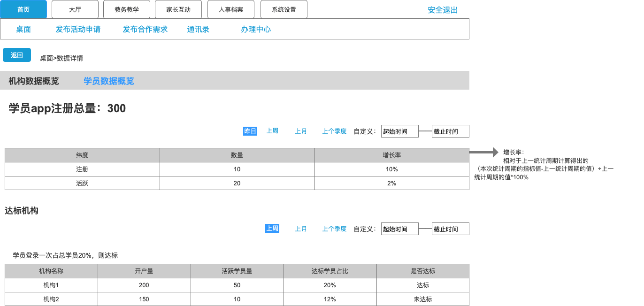Open 办理中心 from the sub menu
The width and height of the screenshot is (644, 306).
(256, 29)
